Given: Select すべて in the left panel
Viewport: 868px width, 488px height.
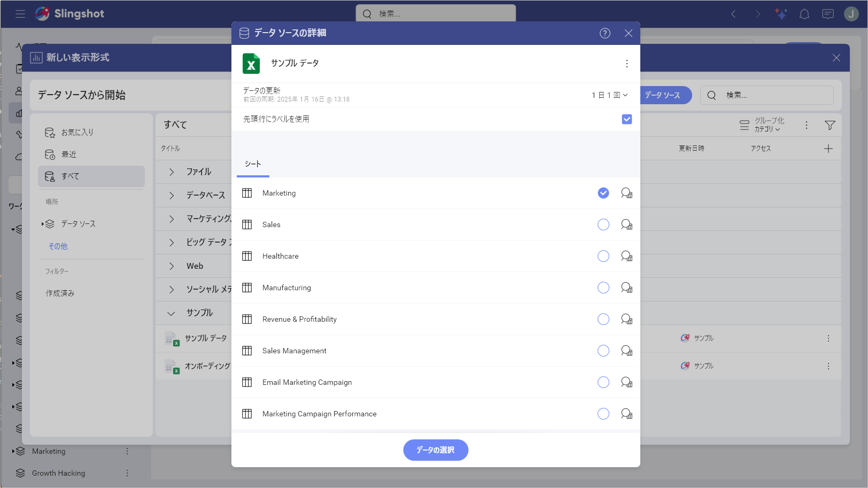Looking at the screenshot, I should [91, 176].
